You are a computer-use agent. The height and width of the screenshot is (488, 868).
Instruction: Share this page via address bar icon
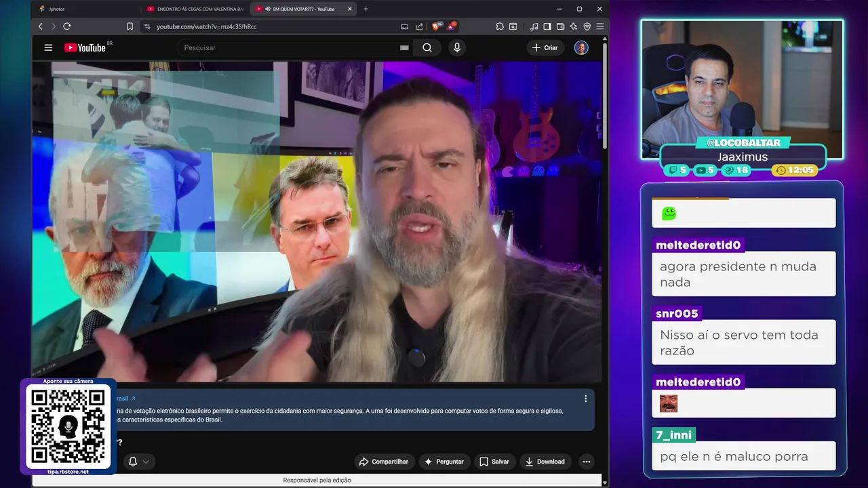(420, 26)
